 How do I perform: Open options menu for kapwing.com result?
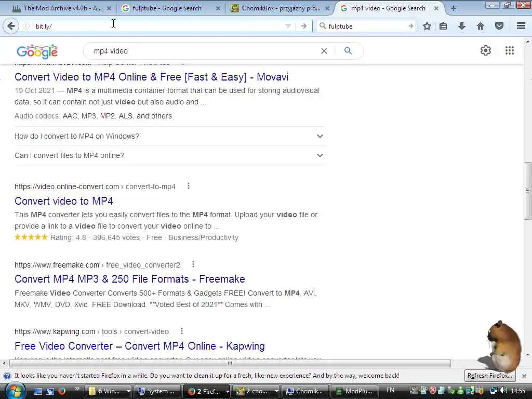pos(181,331)
